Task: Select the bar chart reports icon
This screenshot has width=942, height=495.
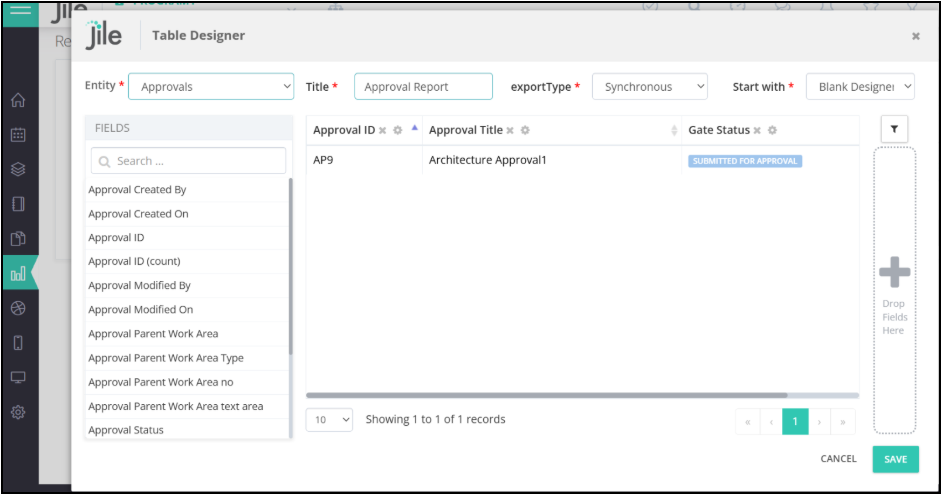Action: pyautogui.click(x=18, y=274)
